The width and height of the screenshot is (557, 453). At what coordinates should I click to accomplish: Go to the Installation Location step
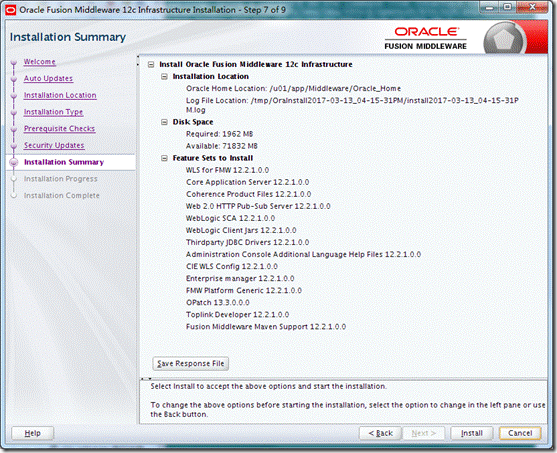[x=60, y=95]
